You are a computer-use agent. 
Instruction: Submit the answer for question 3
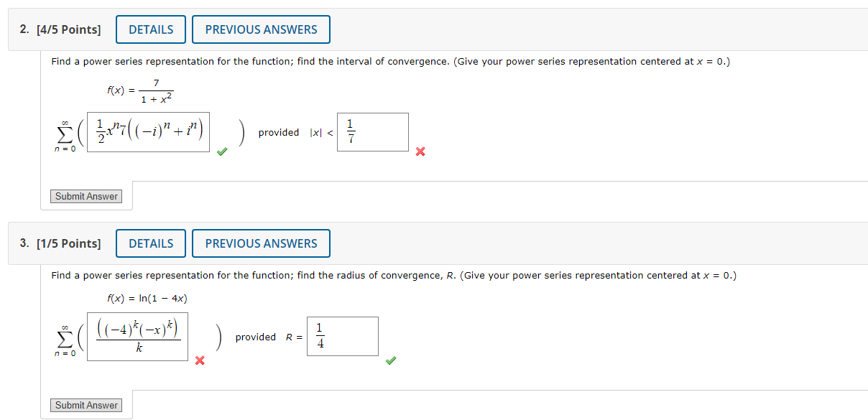click(86, 405)
